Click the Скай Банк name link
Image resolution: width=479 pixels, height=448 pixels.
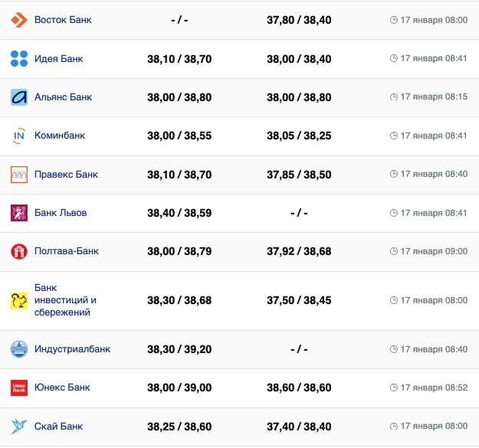pyautogui.click(x=59, y=427)
